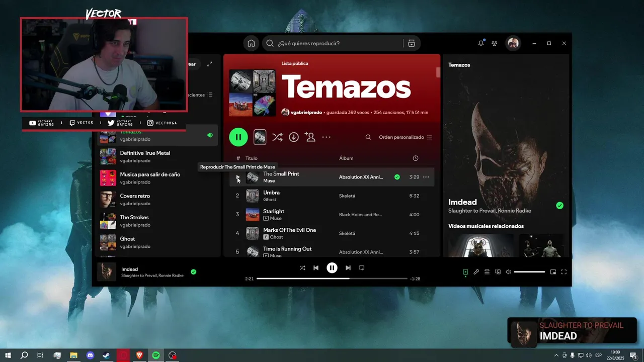
Task: Select the Covers retro playlist
Action: pos(157,200)
